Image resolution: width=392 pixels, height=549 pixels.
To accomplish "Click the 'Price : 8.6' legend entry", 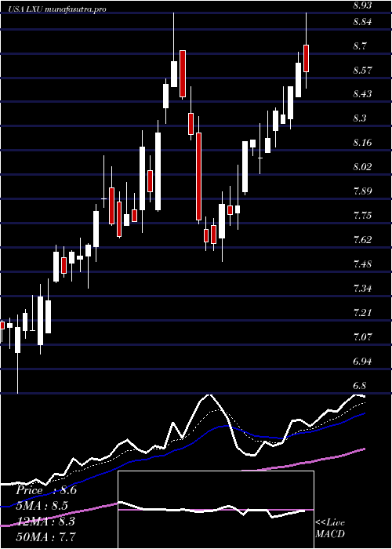I will [x=46, y=490].
